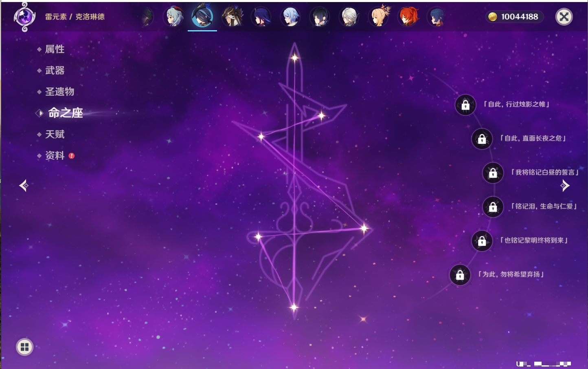Select the faded green-haired avatar starting the row
This screenshot has width=588, height=369.
click(147, 17)
